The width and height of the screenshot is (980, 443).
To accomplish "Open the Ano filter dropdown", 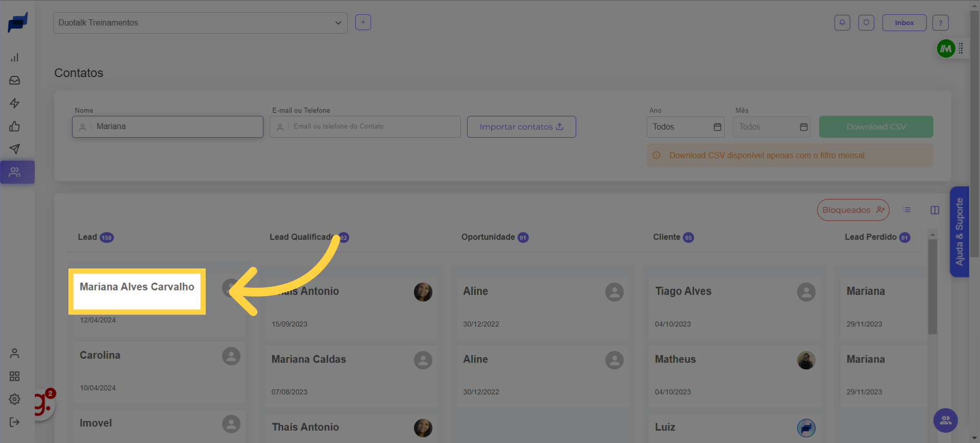I will (685, 127).
